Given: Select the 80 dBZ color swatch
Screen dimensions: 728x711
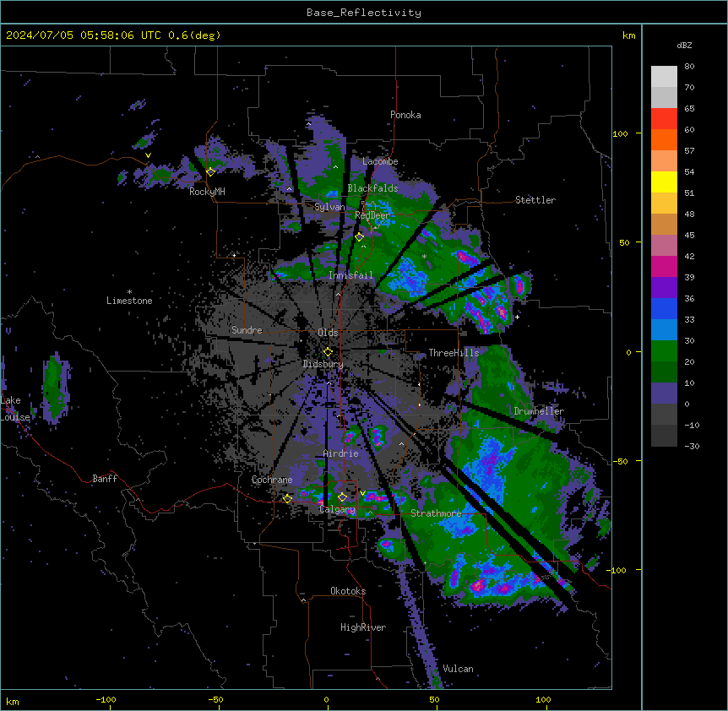Looking at the screenshot, I should coord(664,76).
